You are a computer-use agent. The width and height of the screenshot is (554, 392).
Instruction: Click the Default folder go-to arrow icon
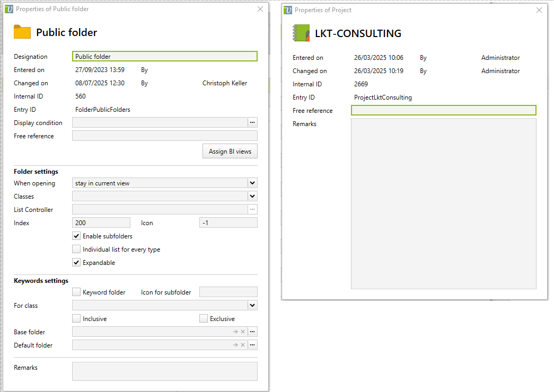click(x=235, y=345)
